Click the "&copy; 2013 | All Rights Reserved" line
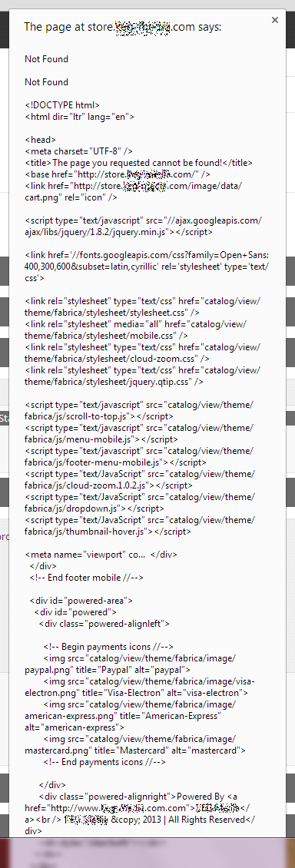The height and width of the screenshot is (868, 295). tap(181, 820)
